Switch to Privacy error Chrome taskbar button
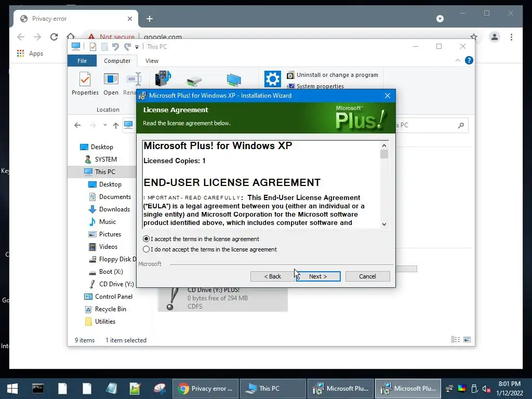The width and height of the screenshot is (532, 399). (x=205, y=389)
